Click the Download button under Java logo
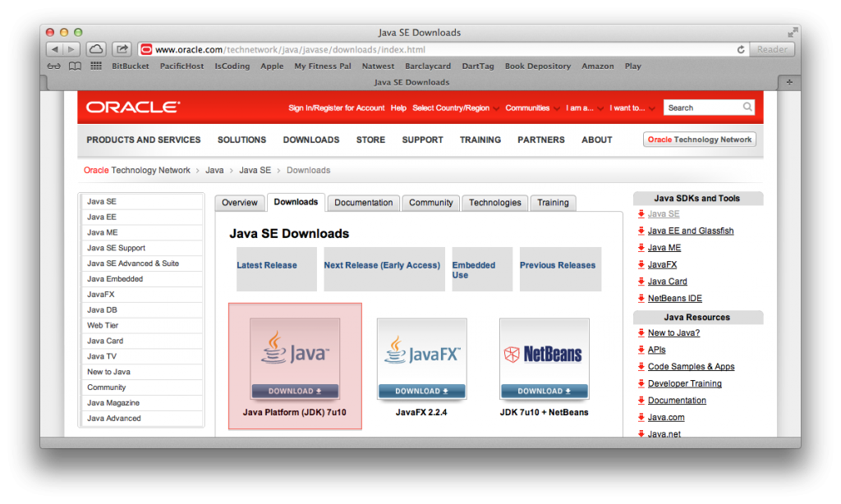841x504 pixels. [295, 391]
